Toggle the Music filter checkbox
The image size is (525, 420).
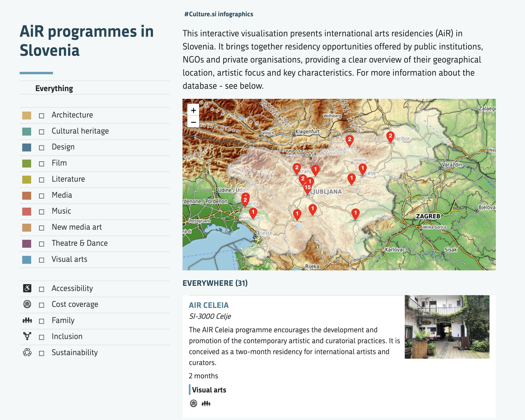coord(41,212)
